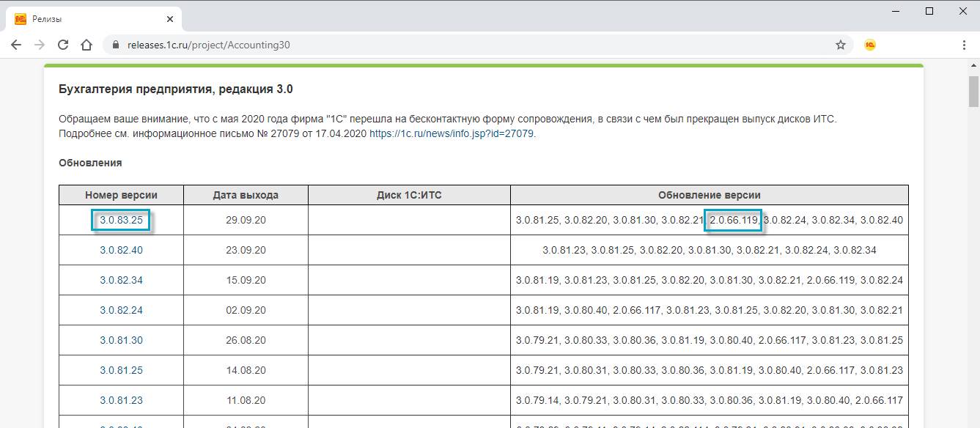
Task: Click the Диск 1С:ИТС column header
Action: [409, 195]
